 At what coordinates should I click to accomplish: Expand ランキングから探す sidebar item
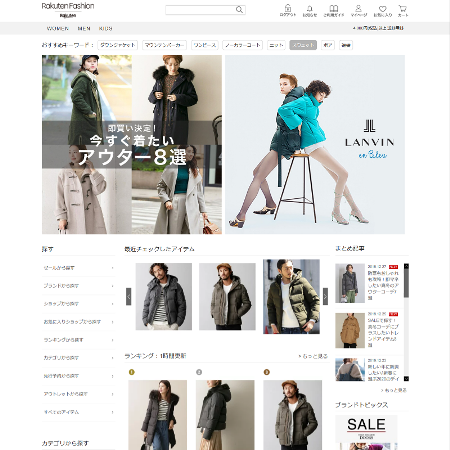(x=79, y=340)
